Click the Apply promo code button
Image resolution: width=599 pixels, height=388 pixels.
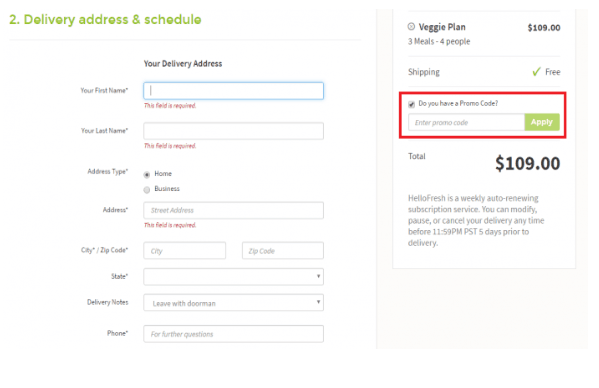click(x=542, y=122)
